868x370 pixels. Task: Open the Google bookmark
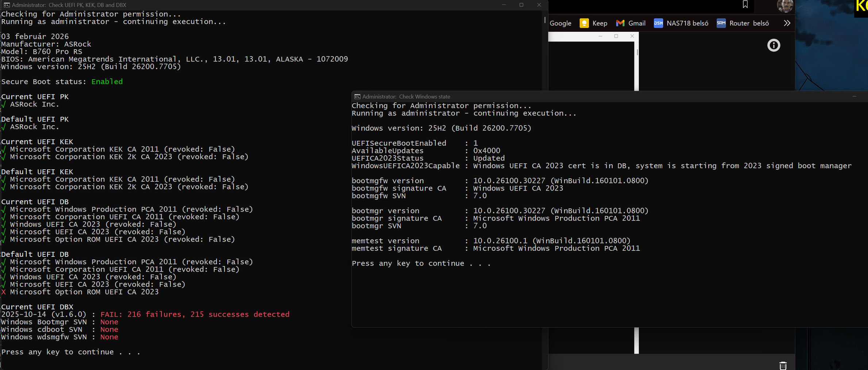click(560, 23)
